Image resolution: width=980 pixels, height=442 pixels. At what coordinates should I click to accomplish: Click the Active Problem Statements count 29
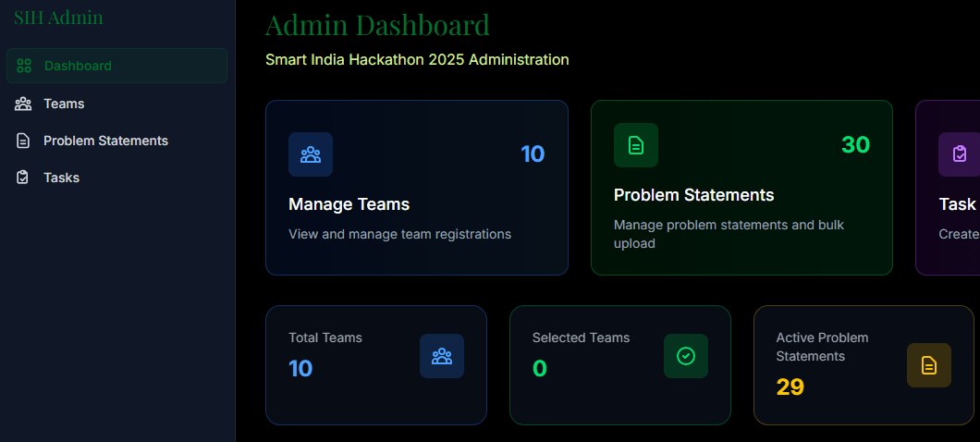click(790, 387)
